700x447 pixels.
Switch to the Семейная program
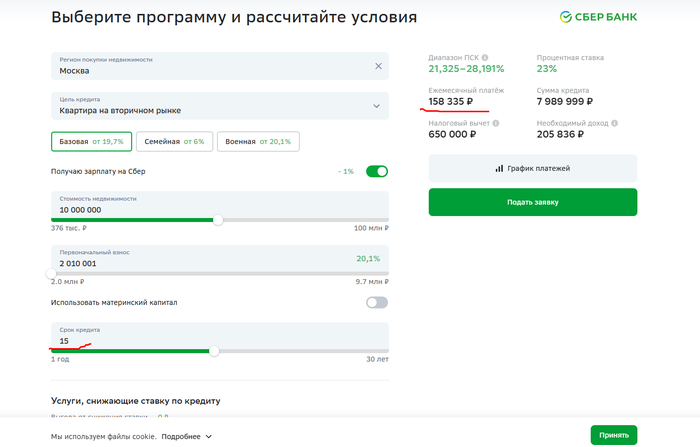pyautogui.click(x=173, y=142)
